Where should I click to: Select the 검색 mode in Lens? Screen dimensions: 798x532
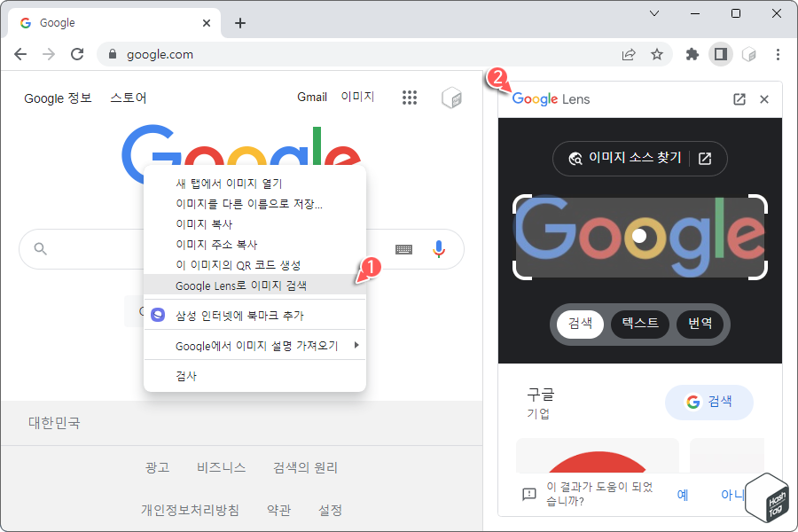pos(580,324)
